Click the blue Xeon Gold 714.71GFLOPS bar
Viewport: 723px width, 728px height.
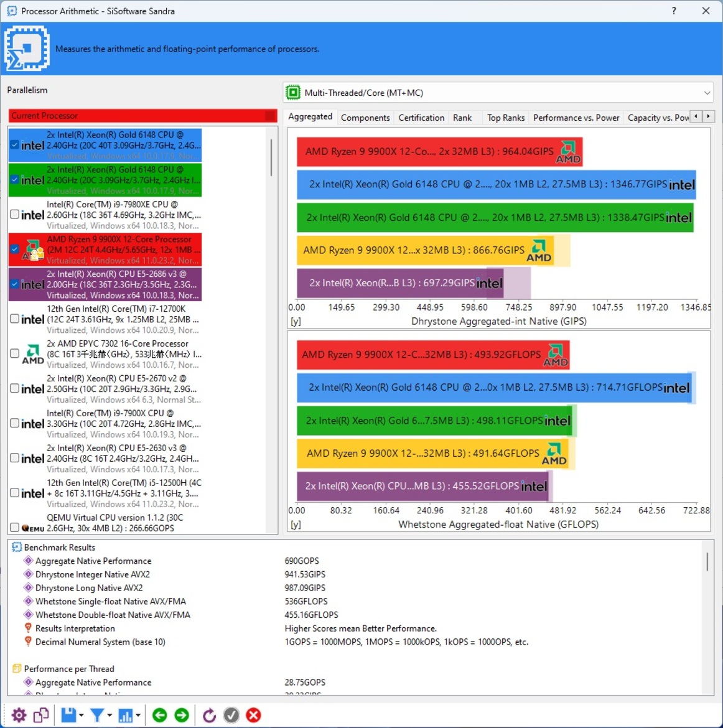[x=494, y=388]
